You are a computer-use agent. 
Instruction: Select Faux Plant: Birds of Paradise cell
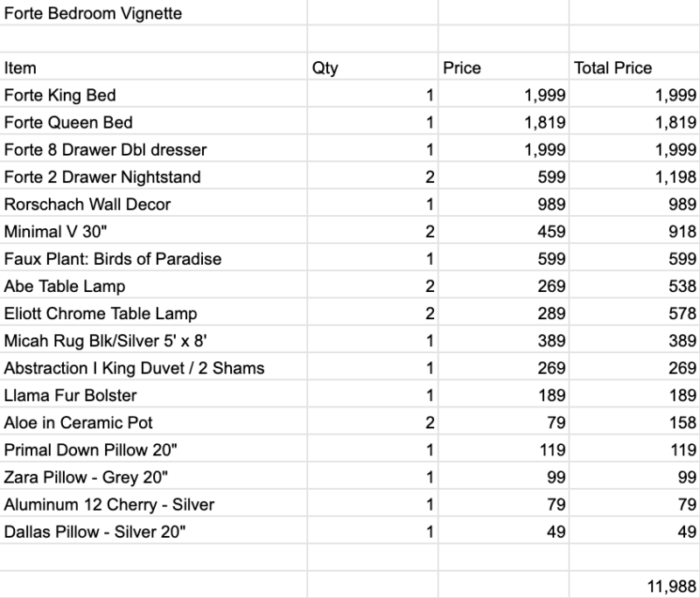coord(153,258)
